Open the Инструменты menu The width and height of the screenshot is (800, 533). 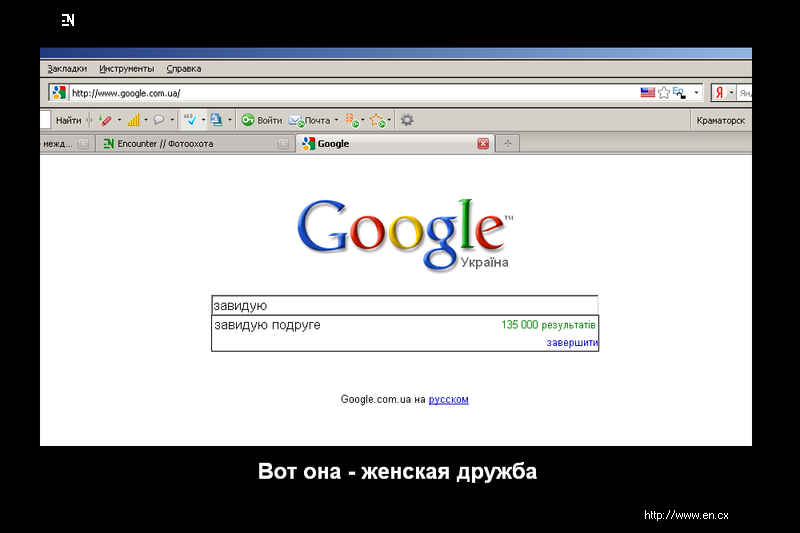click(126, 69)
